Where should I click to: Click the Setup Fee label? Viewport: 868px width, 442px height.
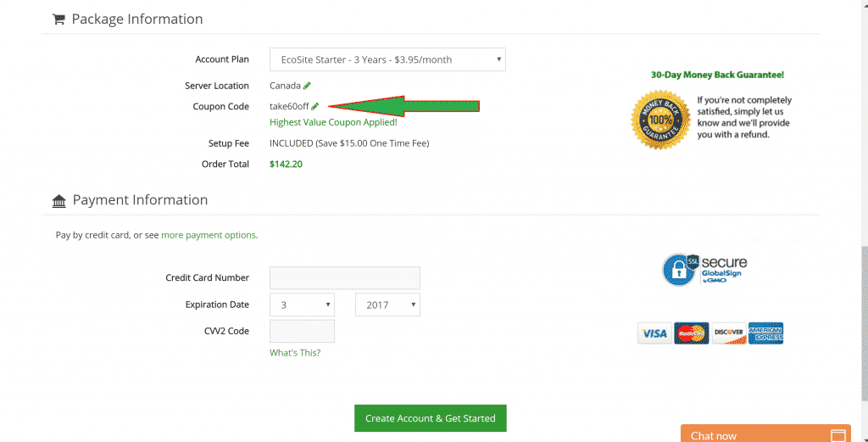pos(229,143)
